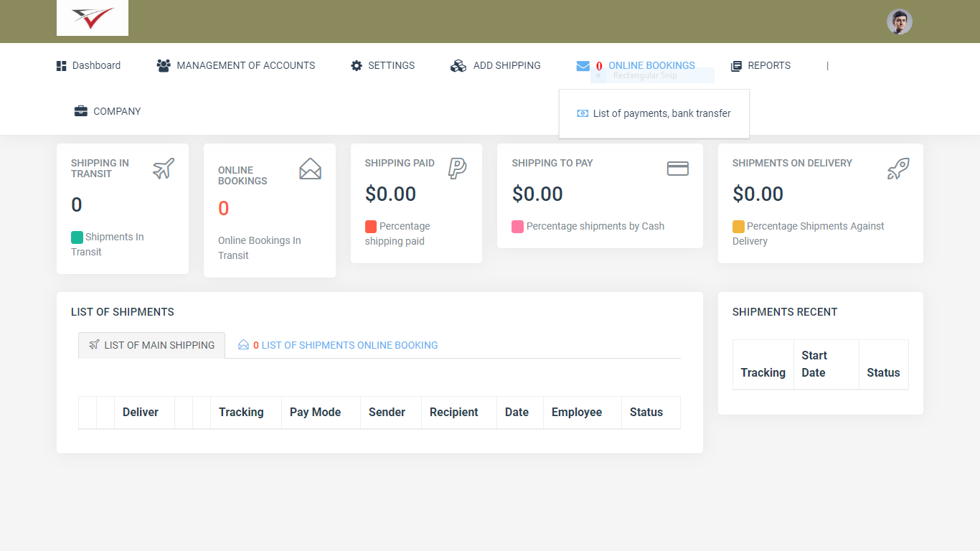The width and height of the screenshot is (980, 551).
Task: Click the Start Date header in Shipments Recent
Action: click(x=814, y=364)
